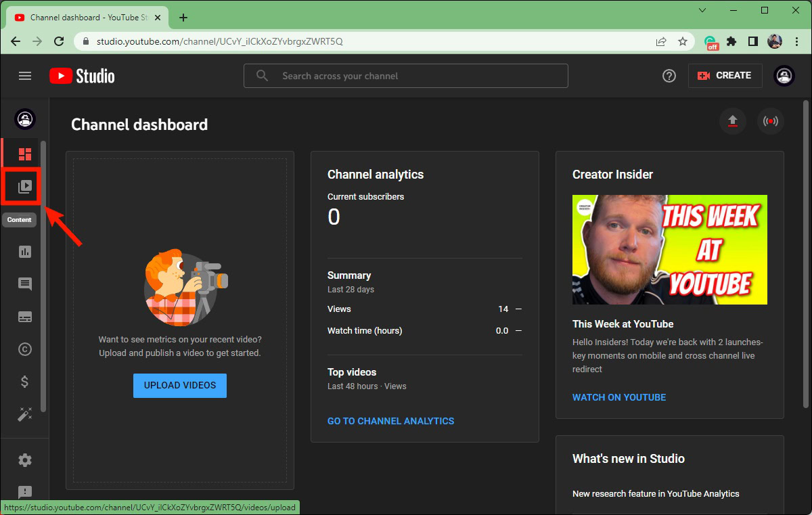This screenshot has height=515, width=812.
Task: Click the WATCH ON YOUTUBE link
Action: click(619, 397)
